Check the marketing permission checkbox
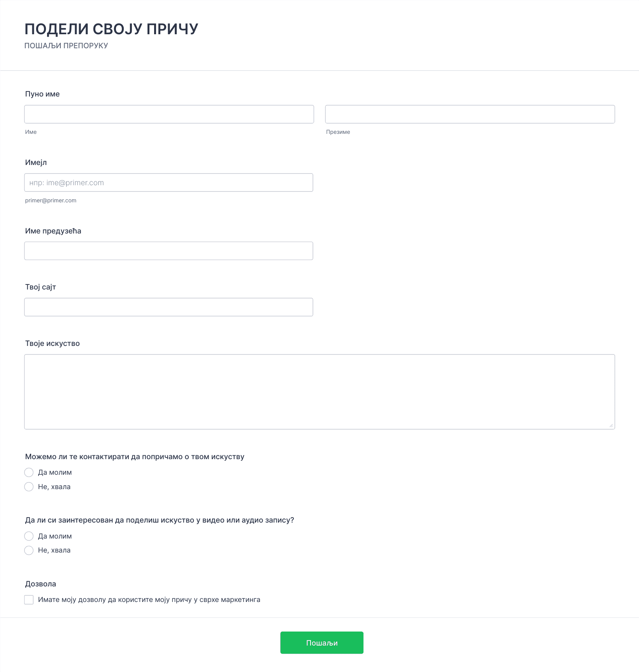Screen dimensions: 639x672 (x=29, y=600)
